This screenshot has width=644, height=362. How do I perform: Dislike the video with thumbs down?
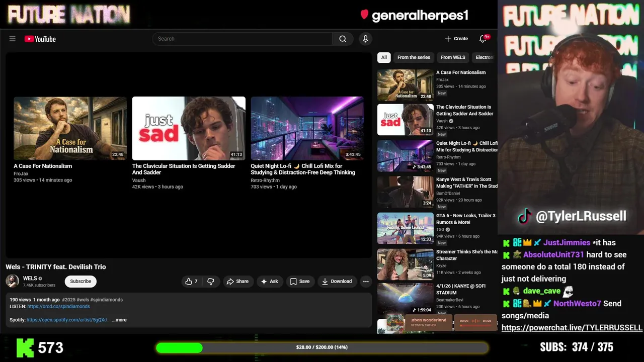pos(211,281)
